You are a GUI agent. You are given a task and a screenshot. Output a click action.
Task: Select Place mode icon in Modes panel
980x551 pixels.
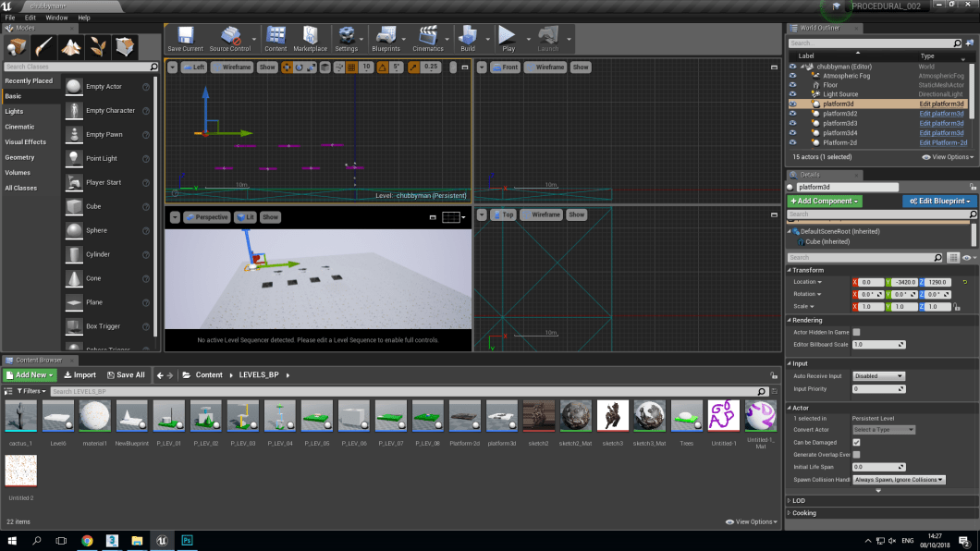[x=17, y=47]
